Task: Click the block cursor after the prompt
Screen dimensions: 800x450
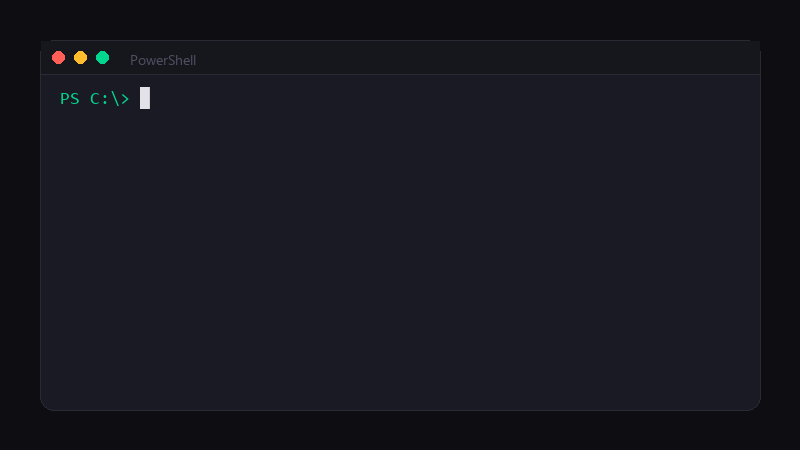Action: pyautogui.click(x=145, y=98)
